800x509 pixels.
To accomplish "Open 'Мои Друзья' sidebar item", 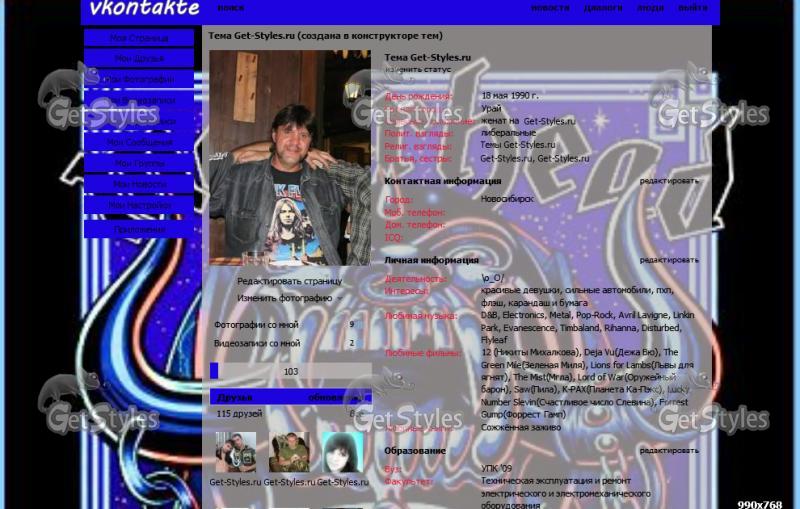I will [x=139, y=58].
